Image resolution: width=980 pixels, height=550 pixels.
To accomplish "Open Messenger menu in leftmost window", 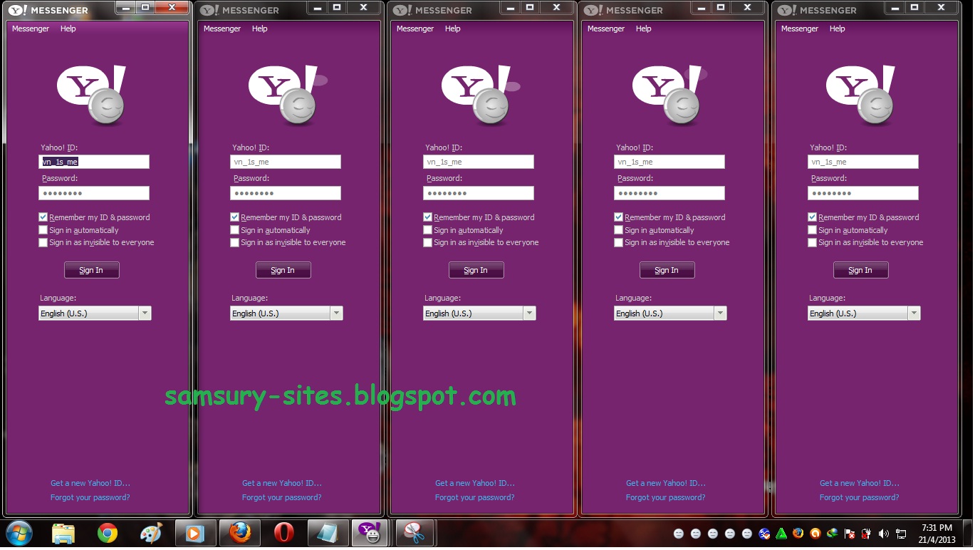I will click(31, 28).
